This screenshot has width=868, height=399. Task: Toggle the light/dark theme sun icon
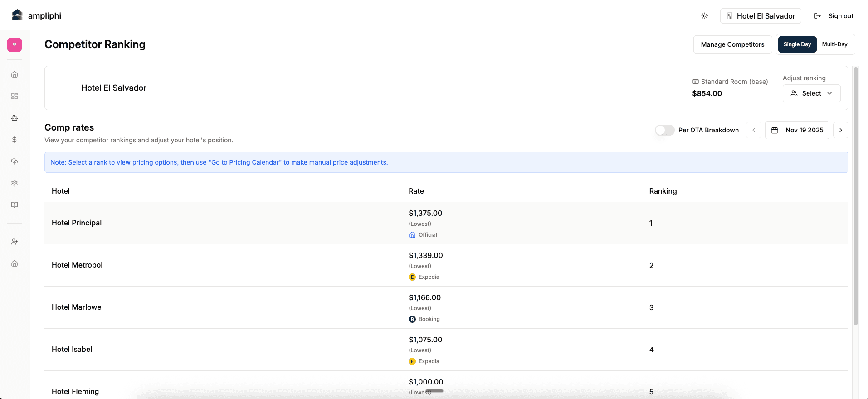705,16
